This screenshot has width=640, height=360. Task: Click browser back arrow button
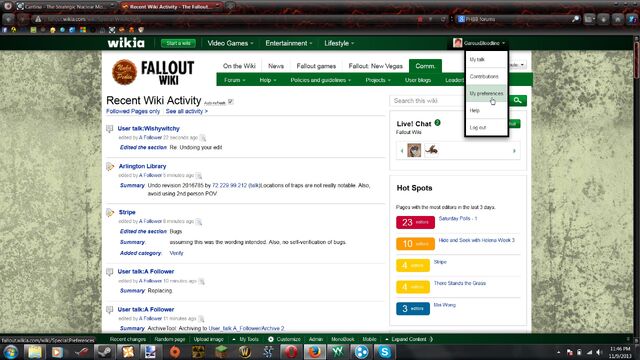click(8, 19)
